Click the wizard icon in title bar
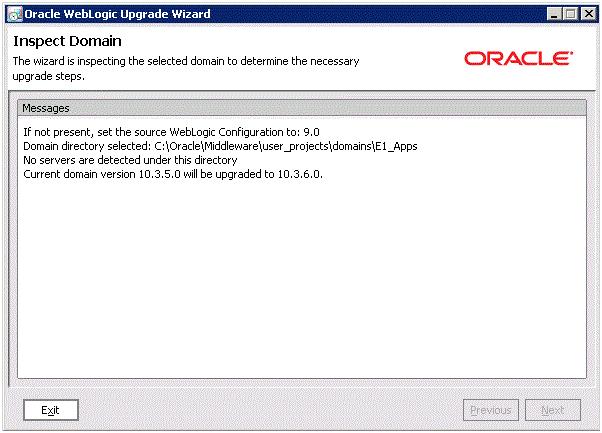 (x=15, y=14)
